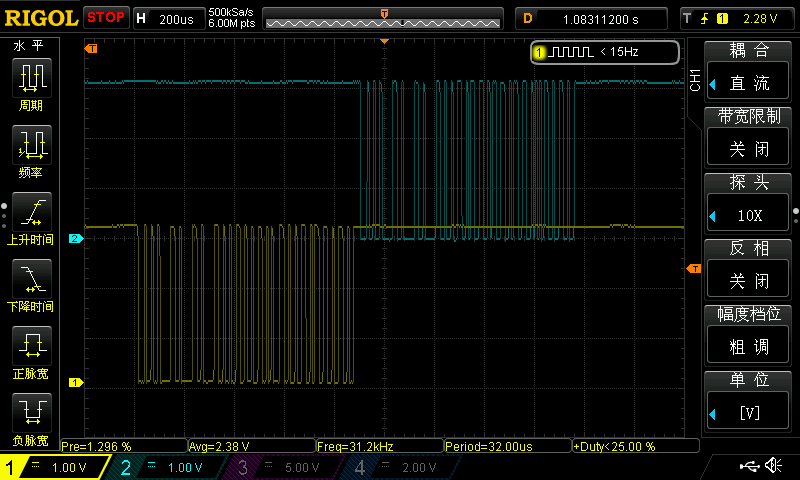
Task: Click the delay time 1.08311200 s readout
Action: 592,19
